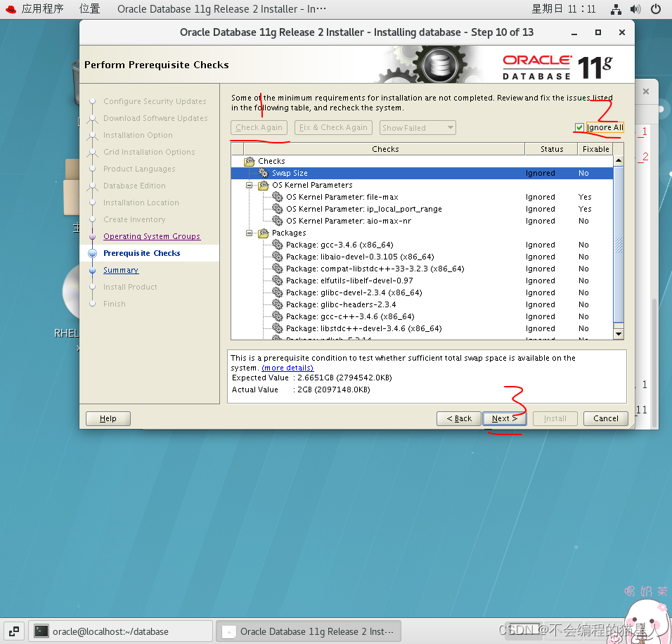Click the Packages folder icon

pos(264,233)
